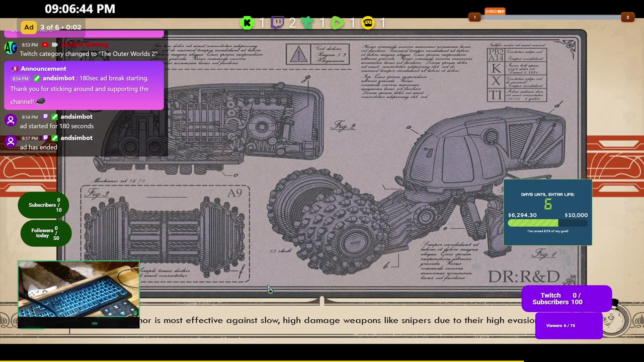The height and width of the screenshot is (362, 644).
Task: Click the yellow Ad badge
Action: 29,27
